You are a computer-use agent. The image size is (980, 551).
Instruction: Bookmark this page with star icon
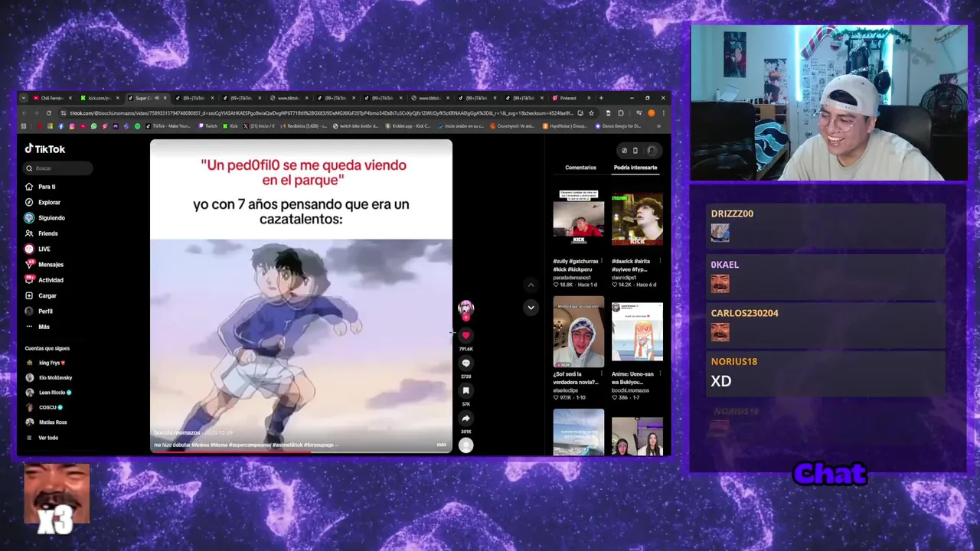591,113
